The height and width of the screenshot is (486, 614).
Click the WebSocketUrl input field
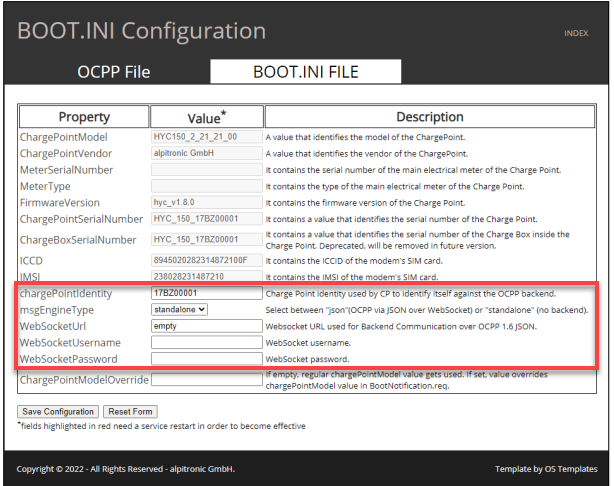(207, 326)
